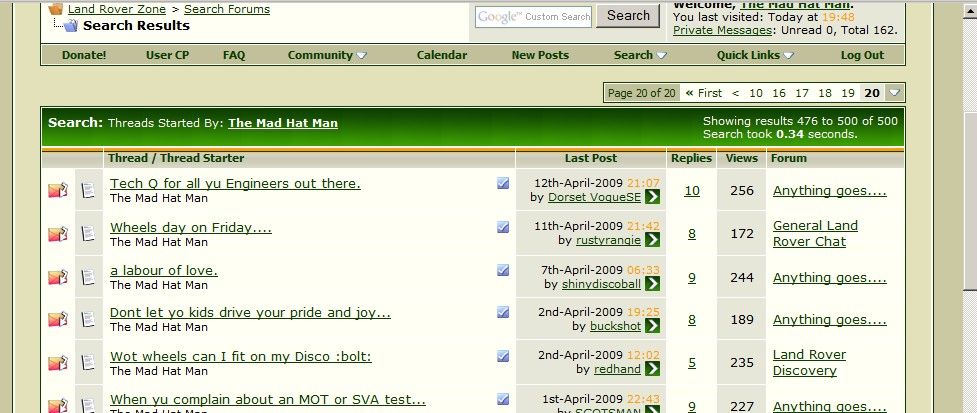Click envelope icon for Dont let yo kids thread
977x413 pixels.
58,319
